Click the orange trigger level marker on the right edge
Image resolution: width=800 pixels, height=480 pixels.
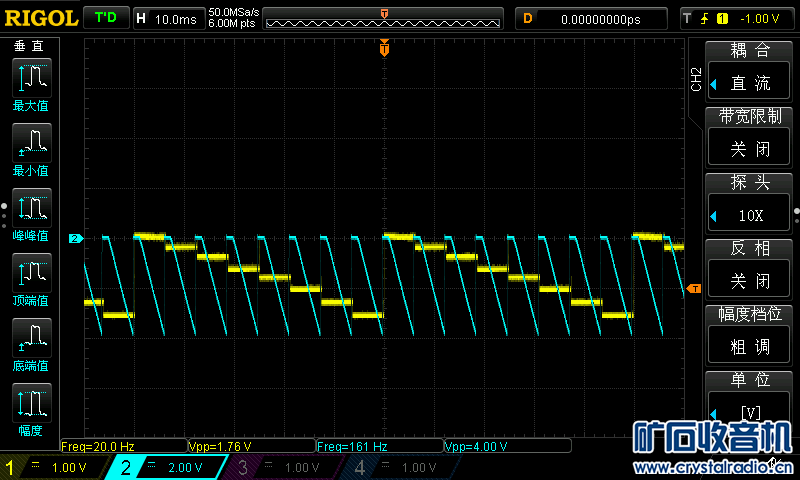point(694,289)
